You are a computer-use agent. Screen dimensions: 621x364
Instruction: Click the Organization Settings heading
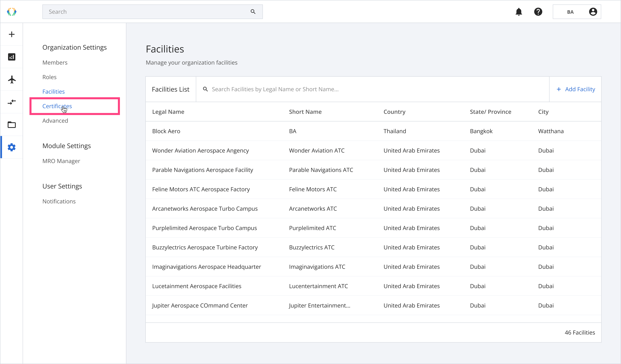tap(75, 47)
